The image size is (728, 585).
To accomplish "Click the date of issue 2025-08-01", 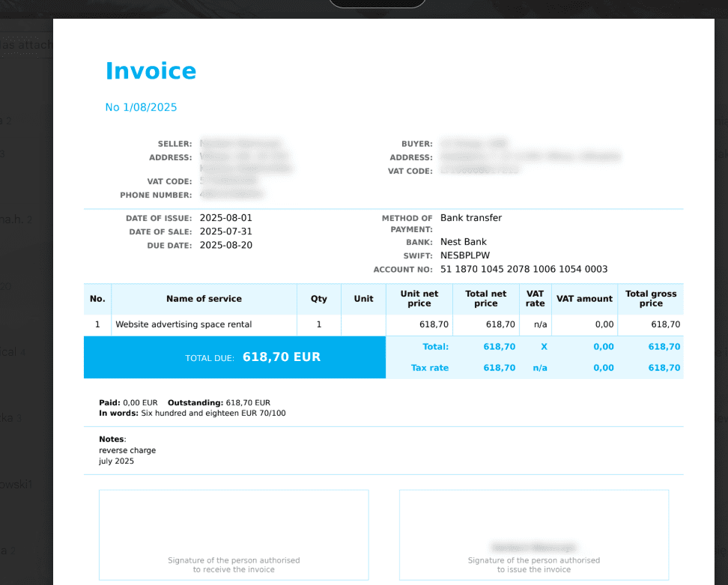I will point(225,218).
